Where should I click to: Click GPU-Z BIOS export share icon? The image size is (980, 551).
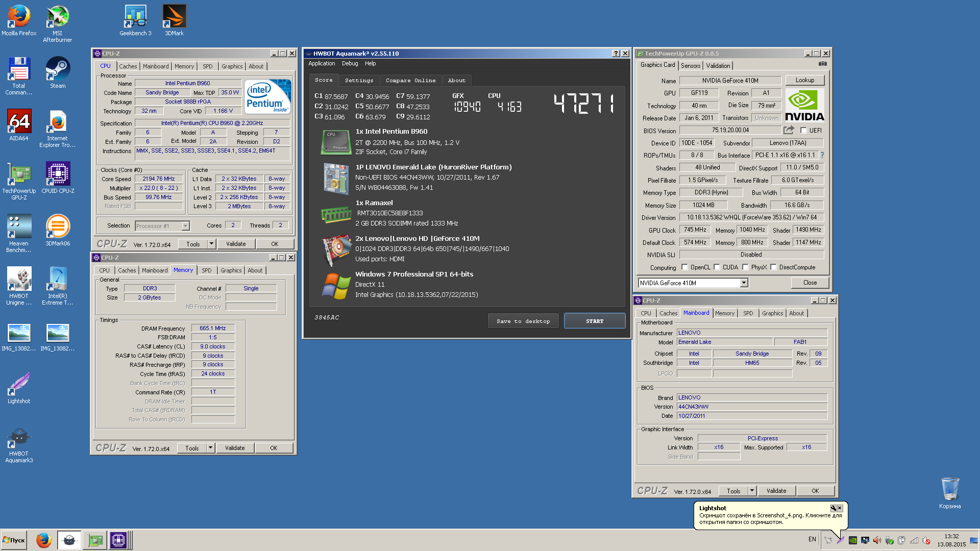(x=789, y=130)
